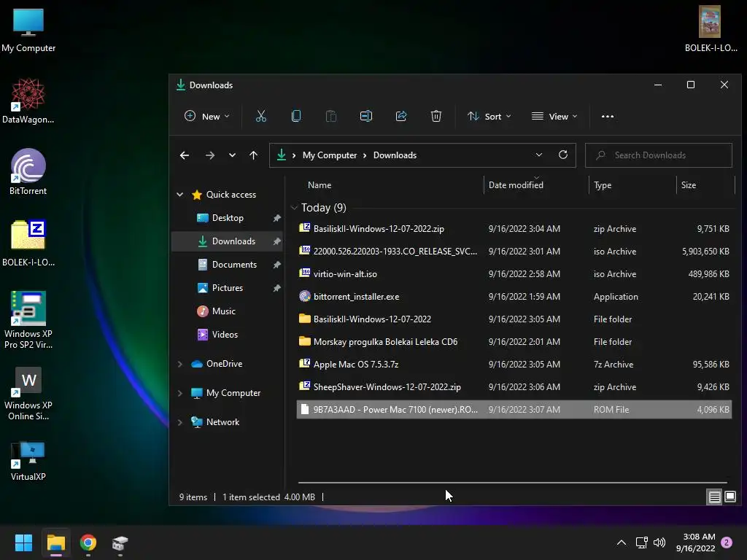747x560 pixels.
Task: Select DataWagon desktop shortcut
Action: 28,101
